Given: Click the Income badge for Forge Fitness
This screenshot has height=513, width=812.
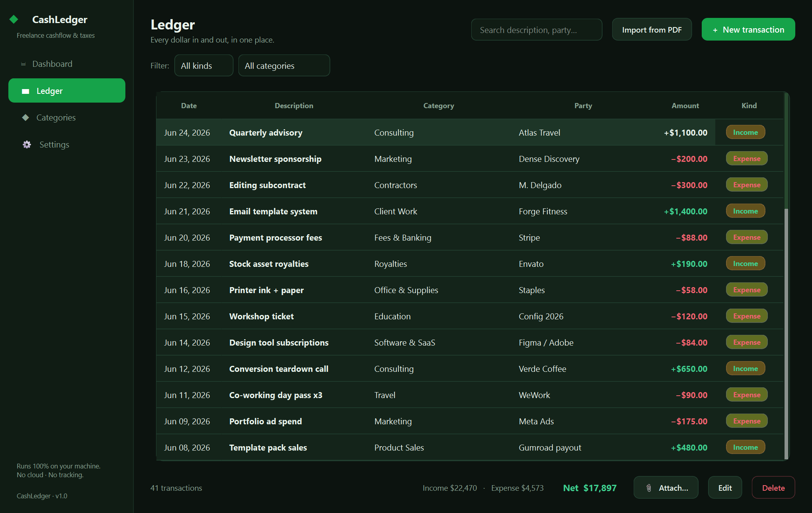Looking at the screenshot, I should point(746,211).
